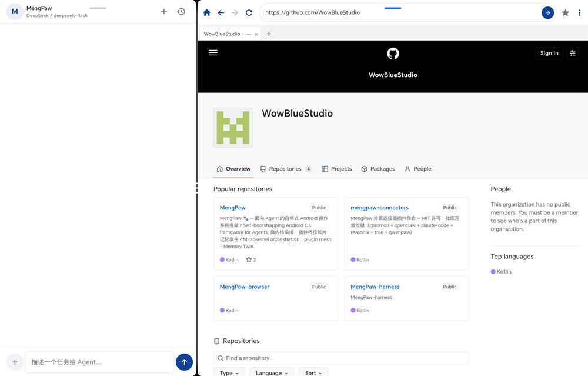Click Public badge on mengpaw-connectors card

click(x=450, y=208)
